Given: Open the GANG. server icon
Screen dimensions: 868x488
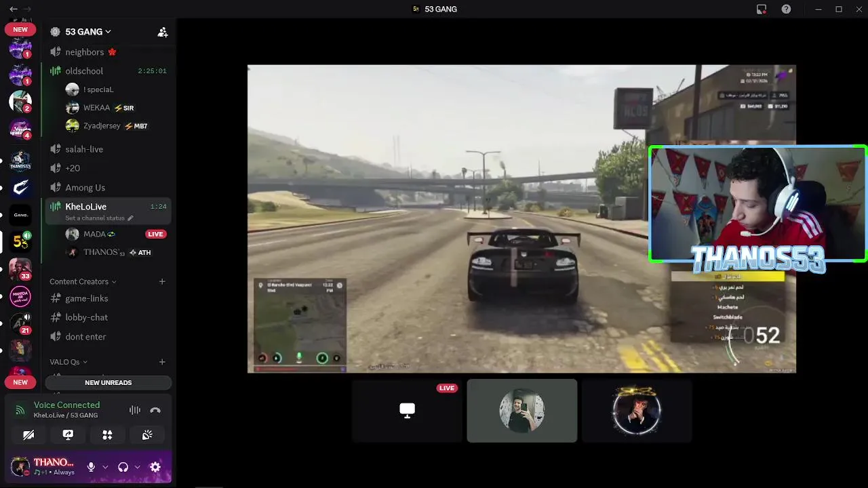Looking at the screenshot, I should 20,215.
